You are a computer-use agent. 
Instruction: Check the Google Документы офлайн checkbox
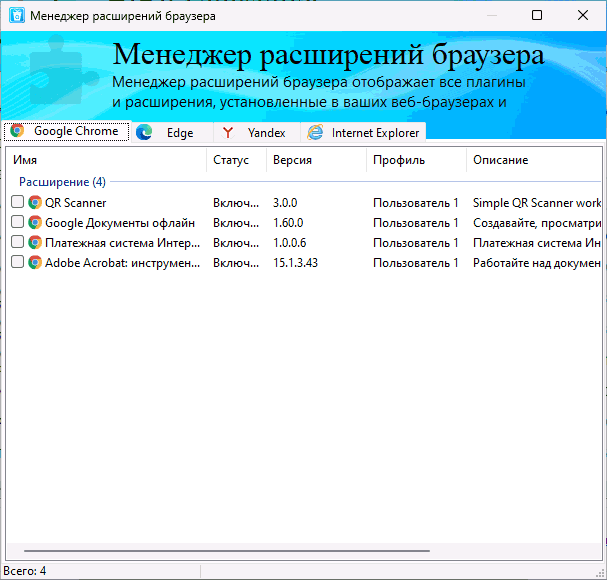(x=17, y=222)
